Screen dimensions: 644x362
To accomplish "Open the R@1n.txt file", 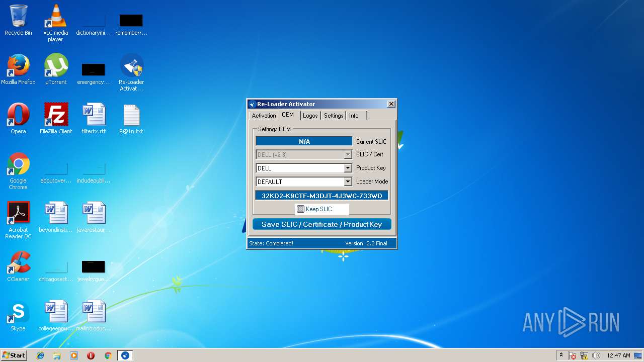I will (x=131, y=119).
